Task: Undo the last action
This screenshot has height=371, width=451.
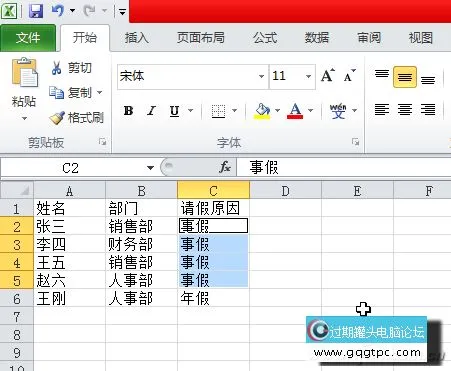Action: pyautogui.click(x=58, y=11)
